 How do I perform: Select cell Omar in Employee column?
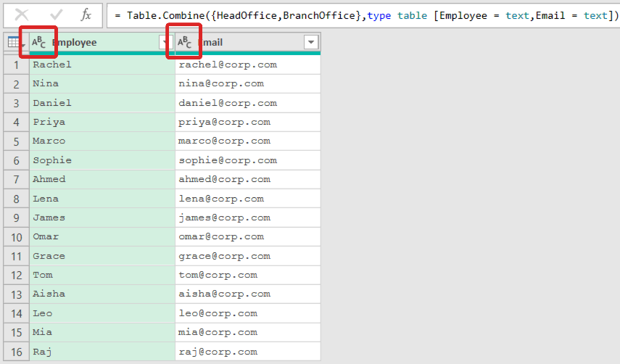click(102, 237)
